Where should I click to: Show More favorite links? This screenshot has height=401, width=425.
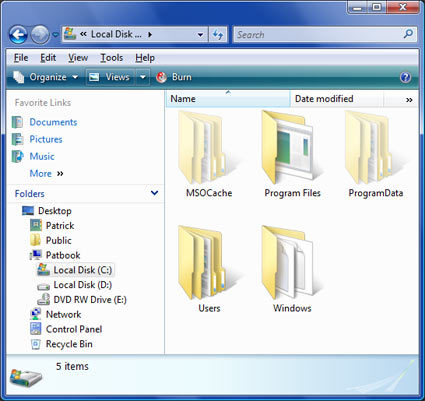[x=46, y=174]
